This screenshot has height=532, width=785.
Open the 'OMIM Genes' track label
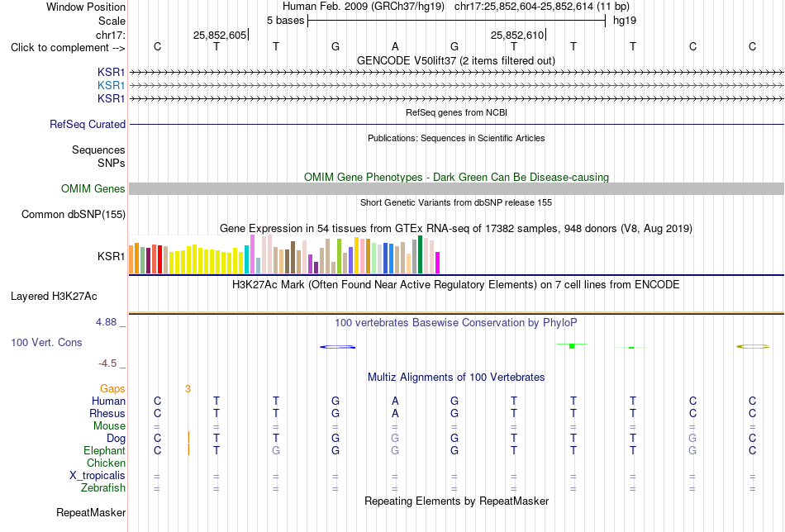pyautogui.click(x=93, y=188)
